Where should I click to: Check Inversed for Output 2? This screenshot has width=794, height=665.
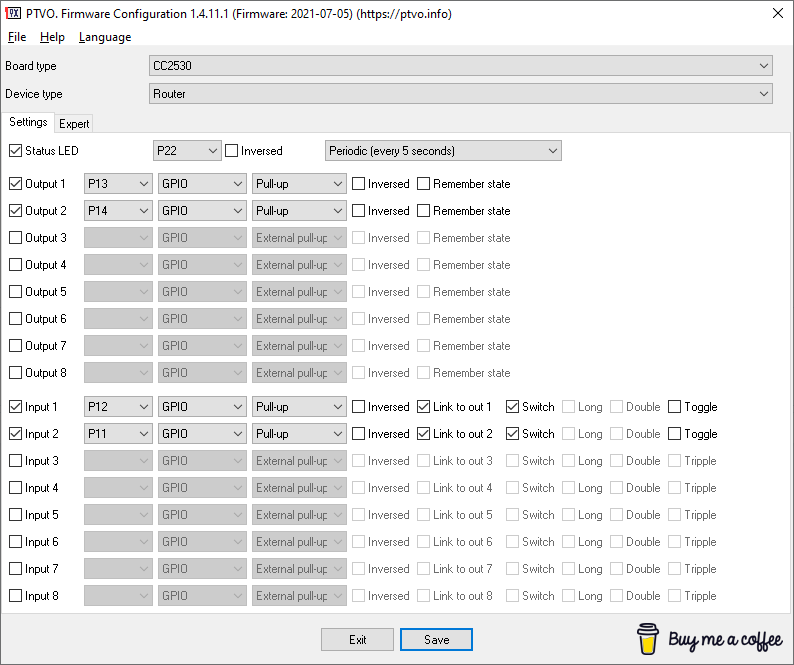pos(359,211)
